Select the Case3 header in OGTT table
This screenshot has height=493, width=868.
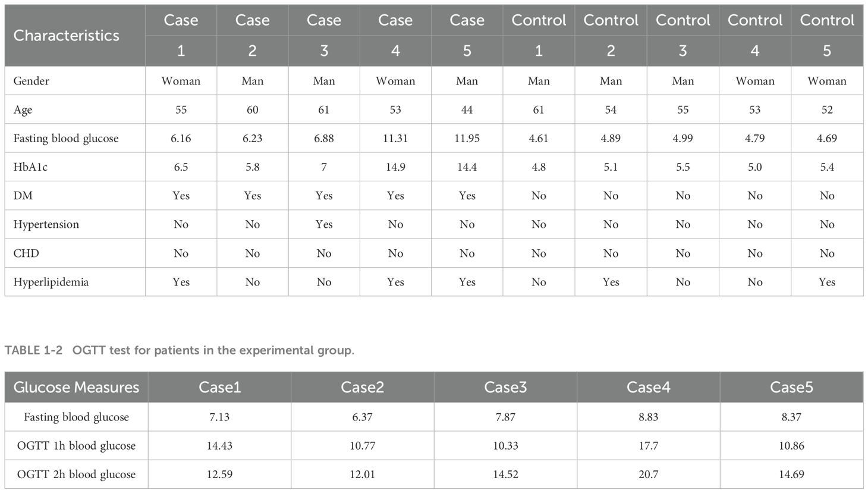(x=505, y=387)
